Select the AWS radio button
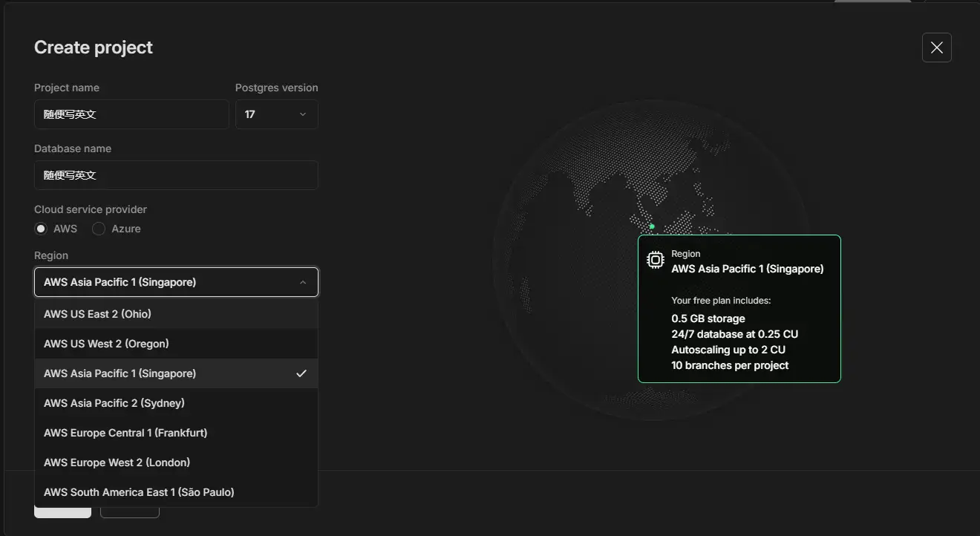Image resolution: width=980 pixels, height=536 pixels. point(42,229)
